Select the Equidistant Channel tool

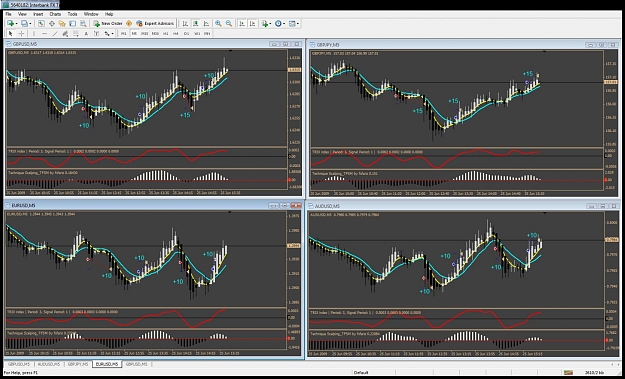tap(65, 33)
